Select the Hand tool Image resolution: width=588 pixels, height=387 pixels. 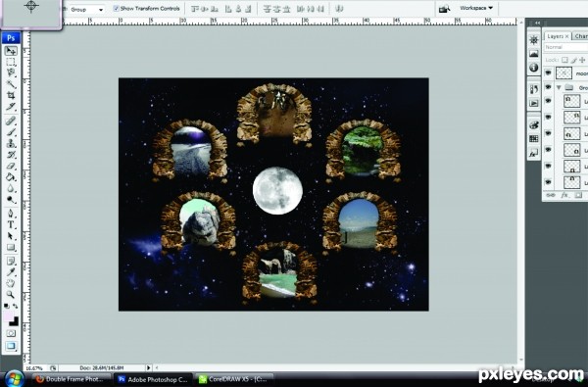tap(11, 283)
